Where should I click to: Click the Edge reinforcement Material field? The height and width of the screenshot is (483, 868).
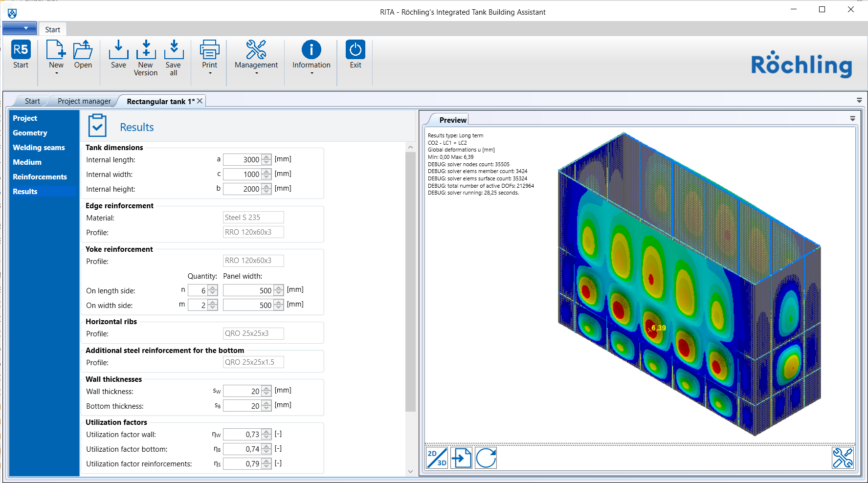click(x=253, y=218)
